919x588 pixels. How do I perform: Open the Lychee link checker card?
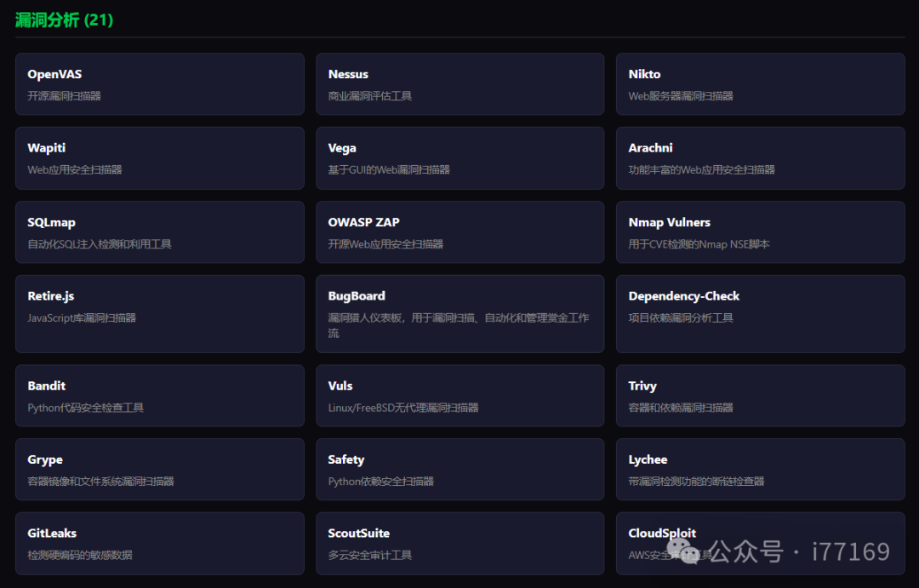[760, 470]
